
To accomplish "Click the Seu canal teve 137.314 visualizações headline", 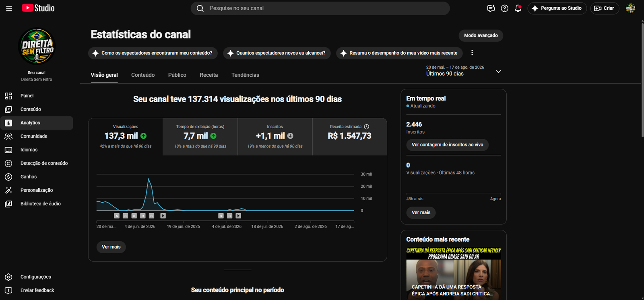I will point(237,99).
